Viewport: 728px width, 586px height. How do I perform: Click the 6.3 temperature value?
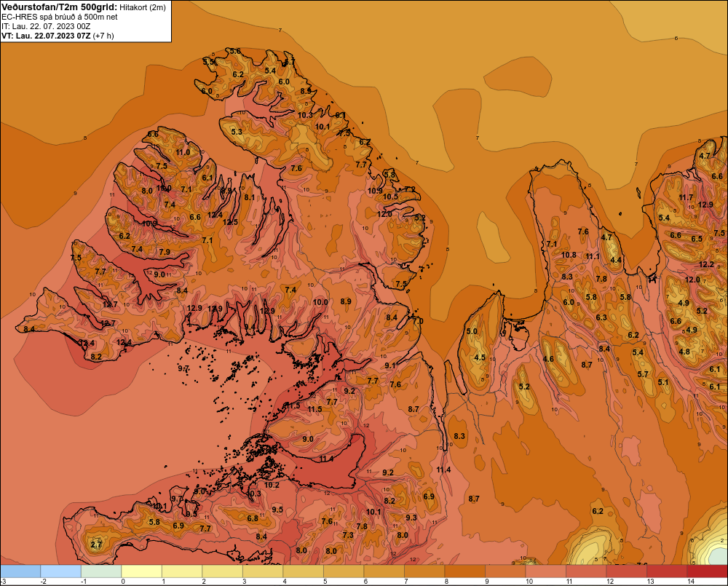coord(601,317)
